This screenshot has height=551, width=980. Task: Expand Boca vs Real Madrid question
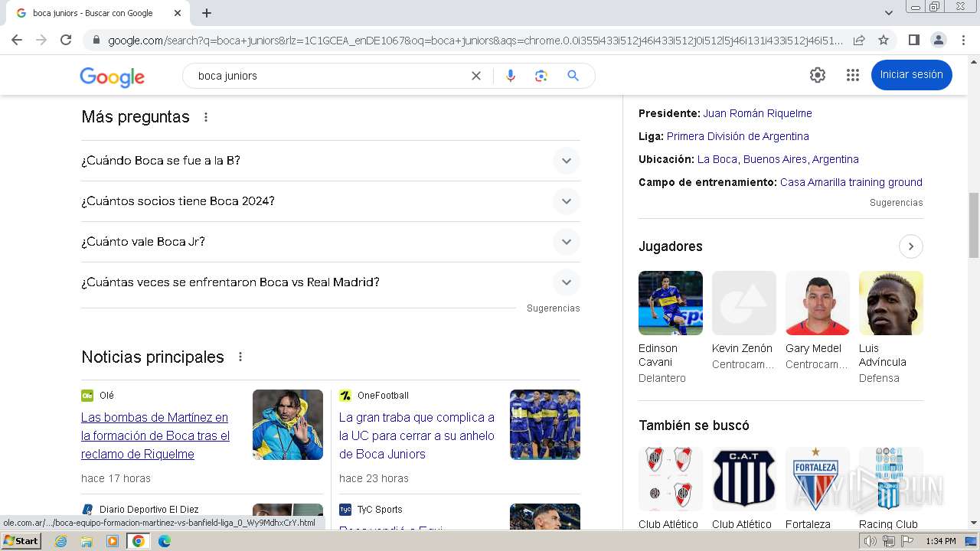click(330, 282)
